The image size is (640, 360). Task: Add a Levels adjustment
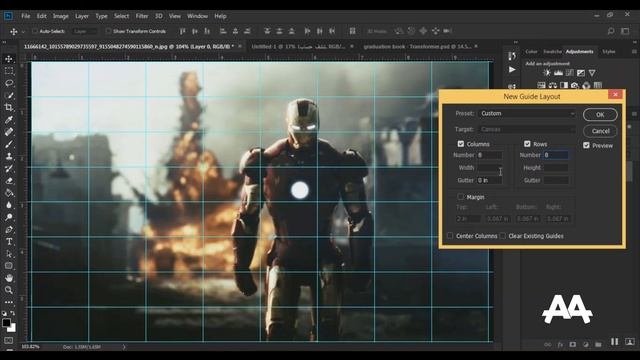[x=558, y=73]
